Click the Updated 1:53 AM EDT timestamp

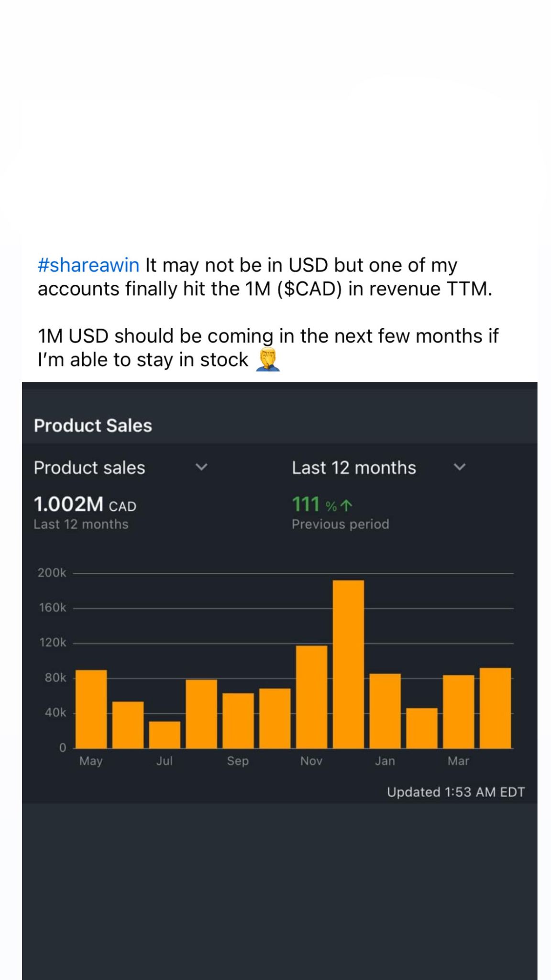455,792
